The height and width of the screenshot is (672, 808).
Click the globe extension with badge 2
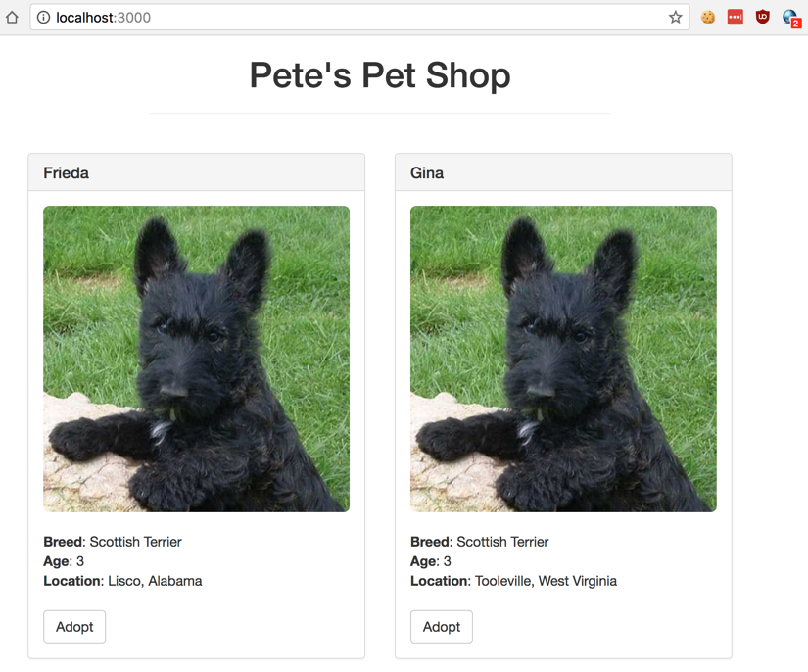[790, 17]
